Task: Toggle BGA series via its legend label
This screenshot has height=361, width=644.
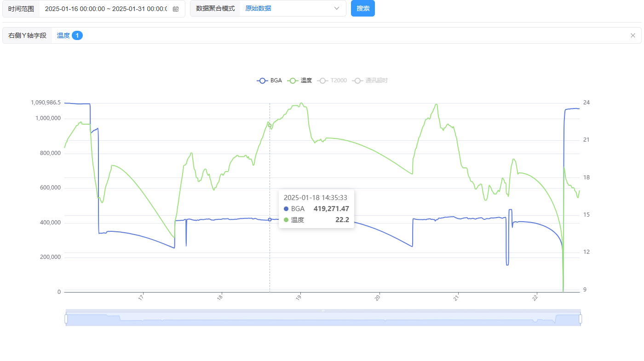Action: tap(276, 80)
